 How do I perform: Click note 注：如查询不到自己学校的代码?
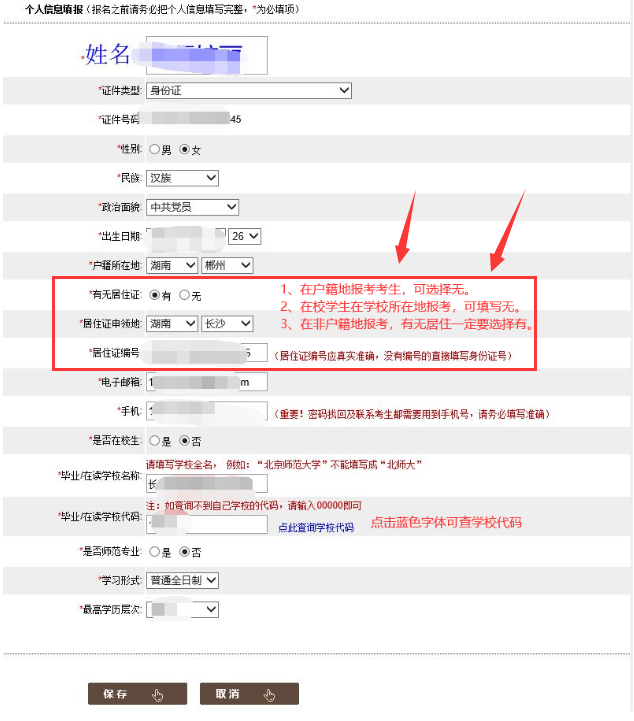point(254,506)
